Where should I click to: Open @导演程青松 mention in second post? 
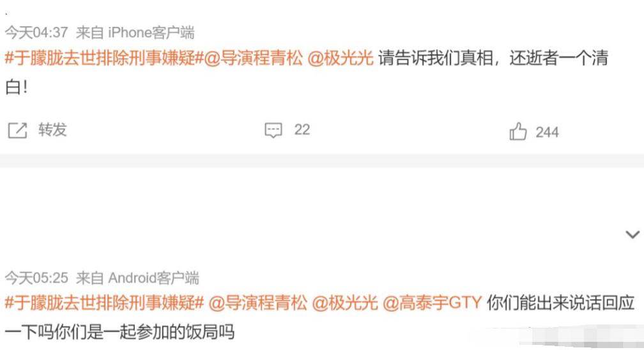pos(258,303)
